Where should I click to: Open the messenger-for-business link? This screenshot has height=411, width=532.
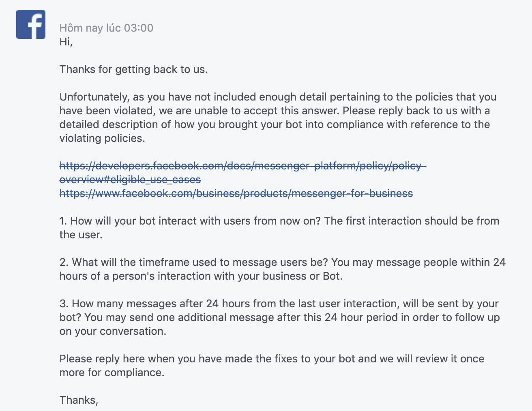click(x=236, y=193)
